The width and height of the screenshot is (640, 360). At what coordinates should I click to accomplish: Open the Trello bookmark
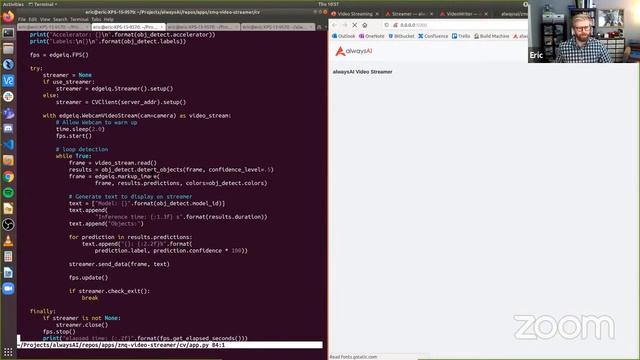[461, 36]
